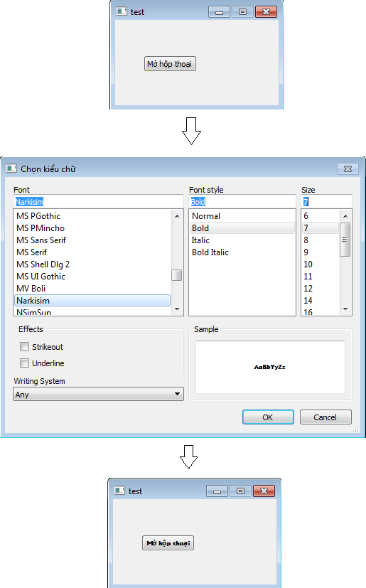Click the font dialog title bar icon
This screenshot has height=588, width=366.
click(x=11, y=169)
